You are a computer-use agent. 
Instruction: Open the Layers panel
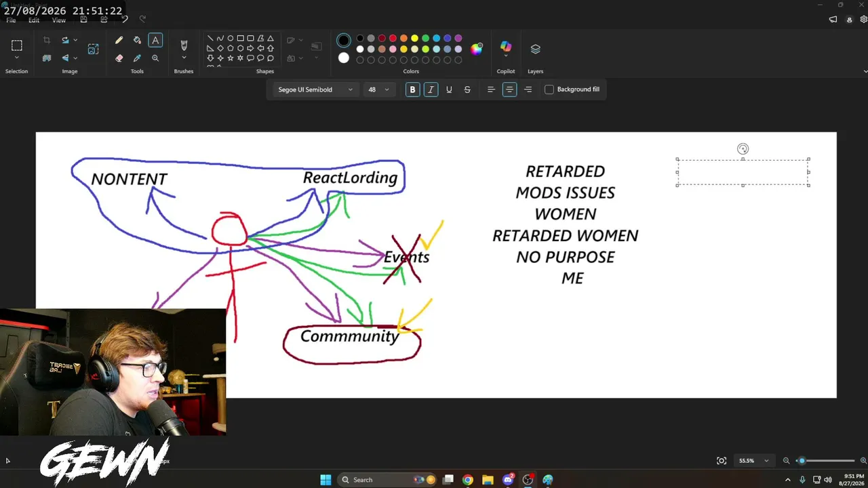[x=536, y=49]
